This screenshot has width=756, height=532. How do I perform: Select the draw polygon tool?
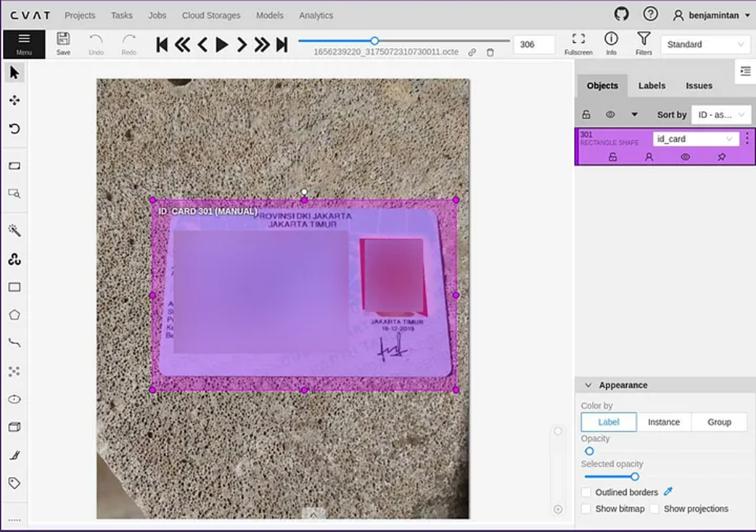point(14,315)
